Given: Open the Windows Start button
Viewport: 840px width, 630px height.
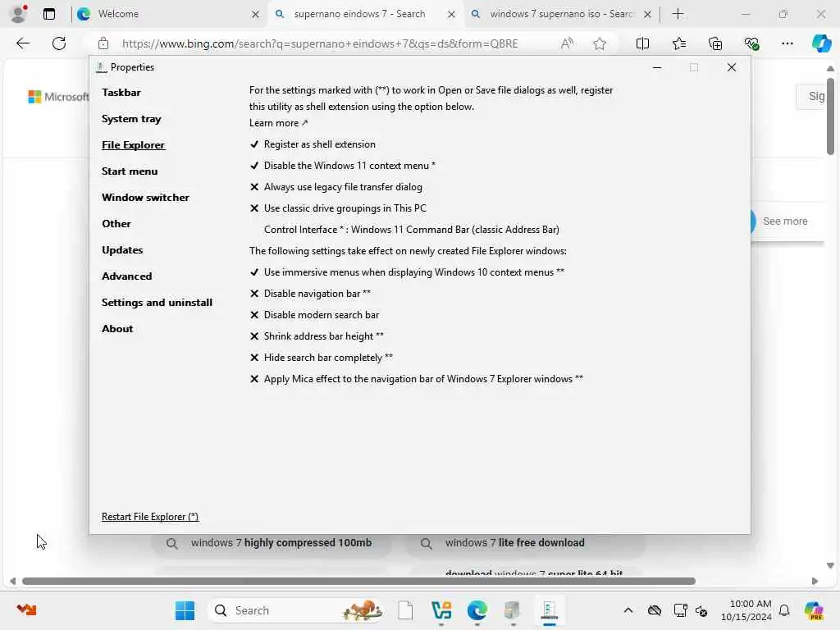Looking at the screenshot, I should click(185, 610).
